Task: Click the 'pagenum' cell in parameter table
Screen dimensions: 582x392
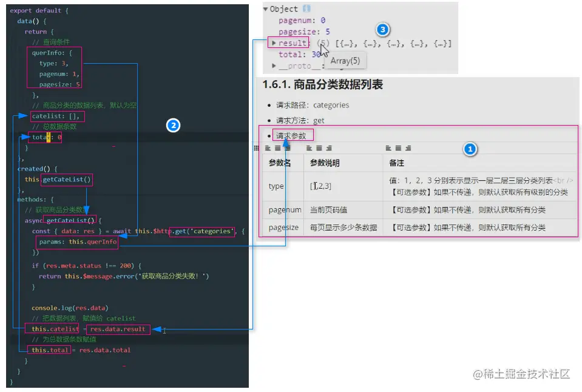Action: (x=285, y=210)
